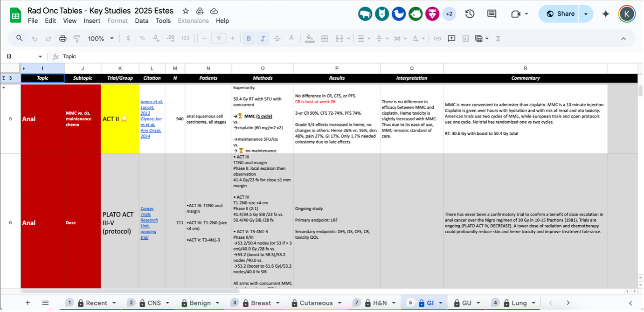Insert a link with chain icon
Image resolution: width=644 pixels, height=312 pixels.
click(x=437, y=38)
